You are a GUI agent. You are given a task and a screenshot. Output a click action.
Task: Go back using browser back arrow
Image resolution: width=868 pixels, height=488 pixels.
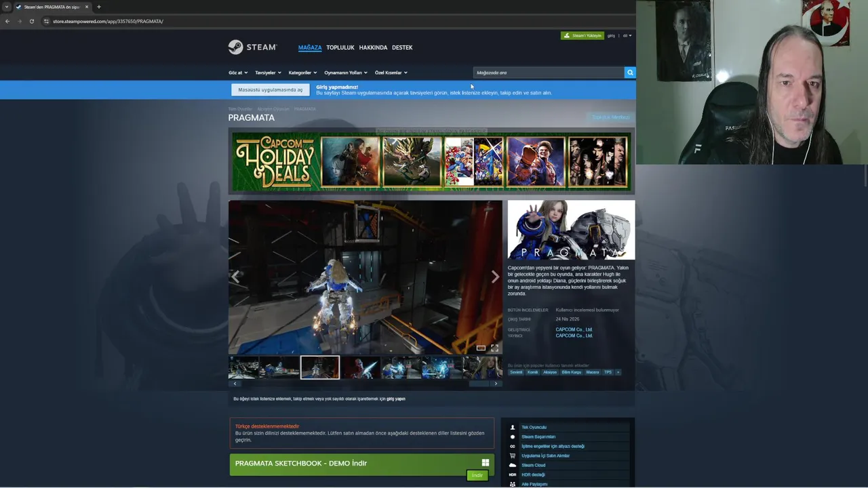coord(7,21)
